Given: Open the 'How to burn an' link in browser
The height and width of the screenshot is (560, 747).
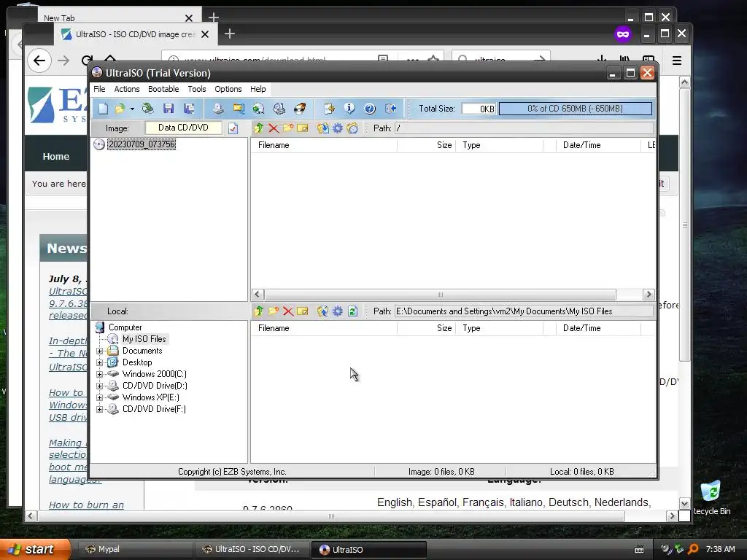Looking at the screenshot, I should [86, 505].
